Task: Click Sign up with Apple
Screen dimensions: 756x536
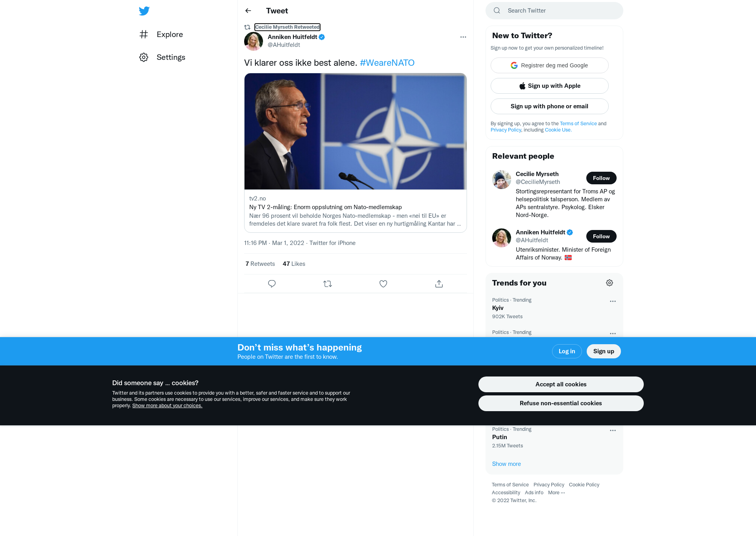Action: [x=549, y=86]
